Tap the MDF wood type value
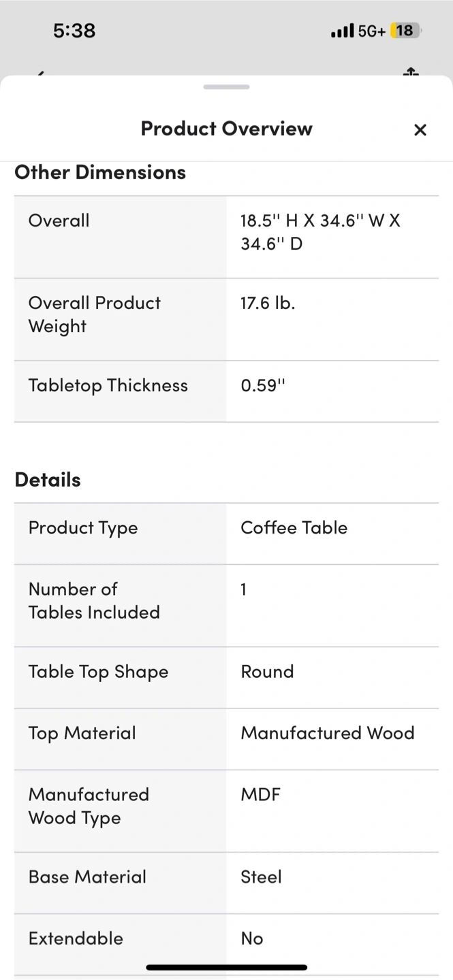Viewport: 453px width, 980px height. [x=260, y=794]
